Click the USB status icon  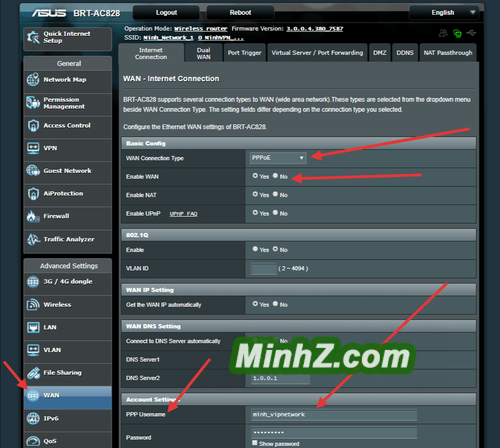pos(471,33)
